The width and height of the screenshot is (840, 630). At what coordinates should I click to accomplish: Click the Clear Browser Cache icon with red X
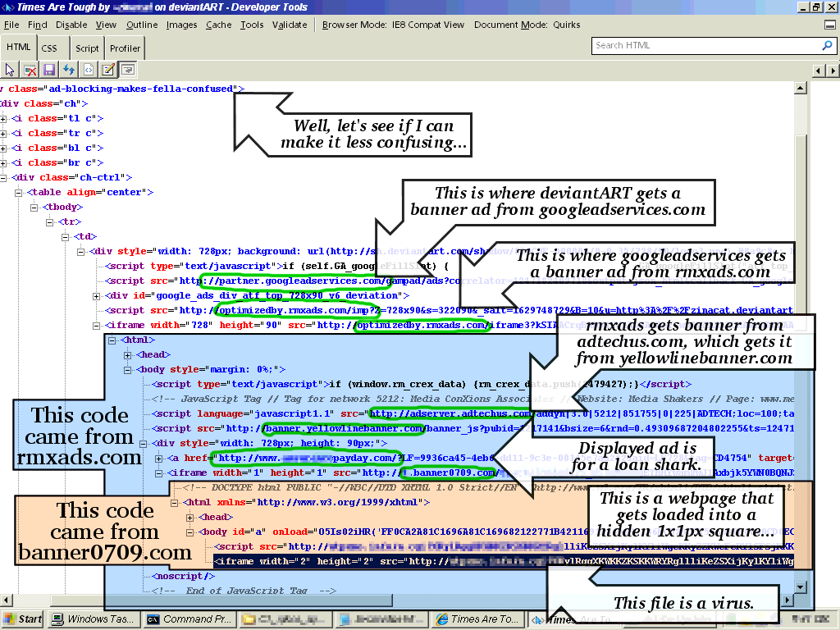(x=30, y=70)
